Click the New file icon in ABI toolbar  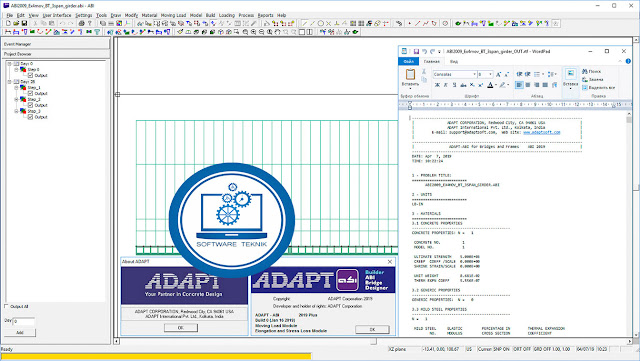[8, 24]
